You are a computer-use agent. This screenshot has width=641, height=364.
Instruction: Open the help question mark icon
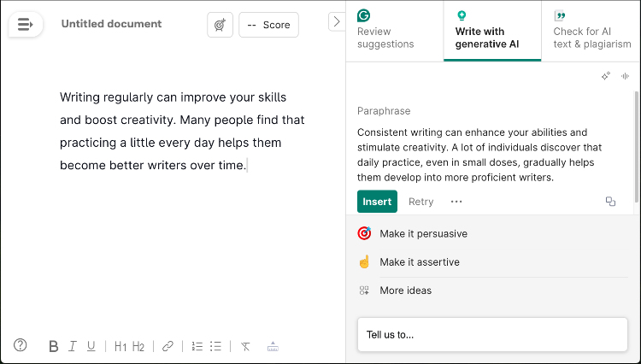pos(20,345)
